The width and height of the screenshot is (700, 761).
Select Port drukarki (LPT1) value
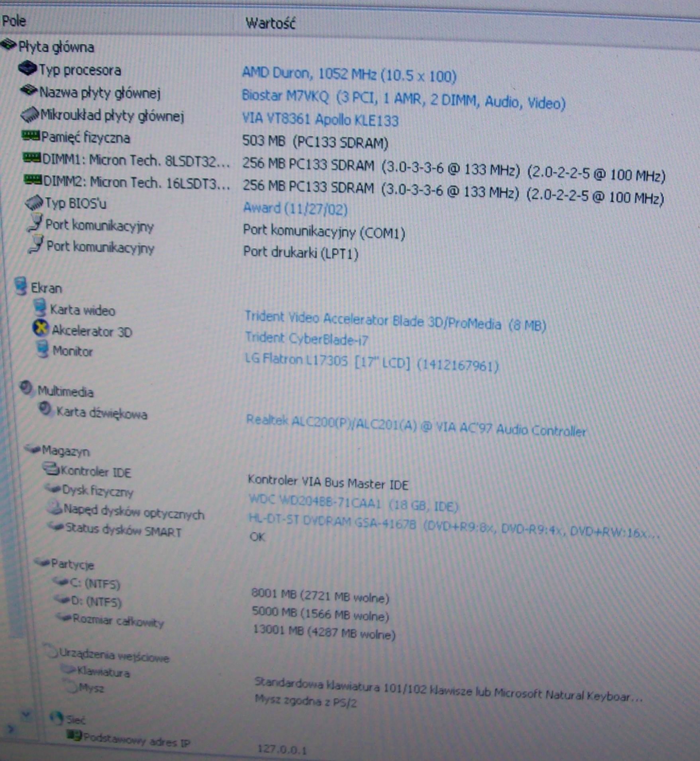pyautogui.click(x=301, y=253)
